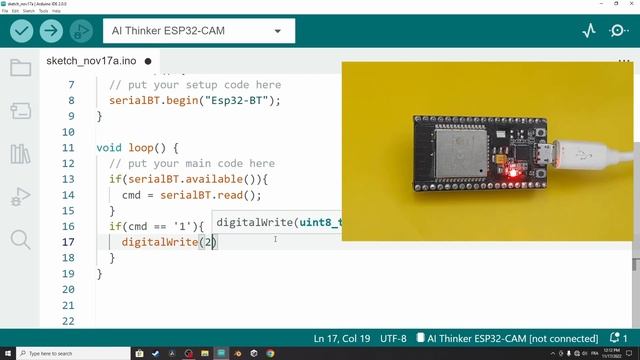Open the Search sidebar panel
This screenshot has height=360, width=640.
point(20,240)
